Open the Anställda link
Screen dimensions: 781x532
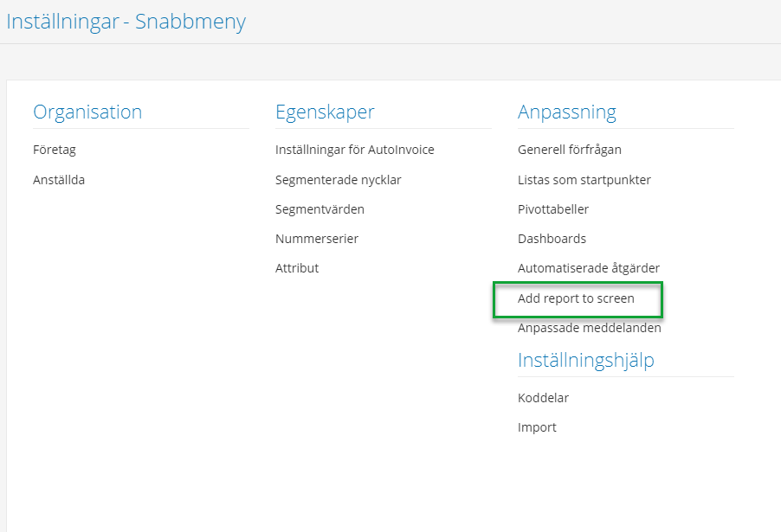[59, 180]
